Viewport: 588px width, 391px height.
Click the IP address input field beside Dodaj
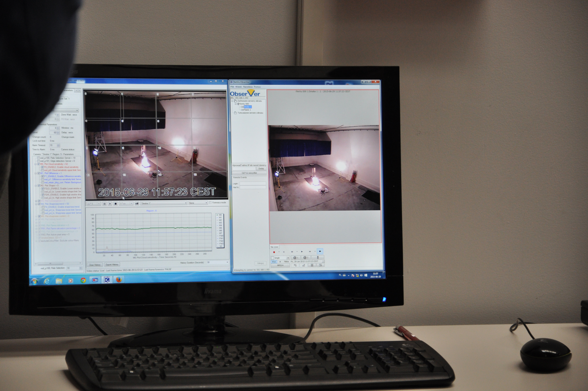point(244,169)
